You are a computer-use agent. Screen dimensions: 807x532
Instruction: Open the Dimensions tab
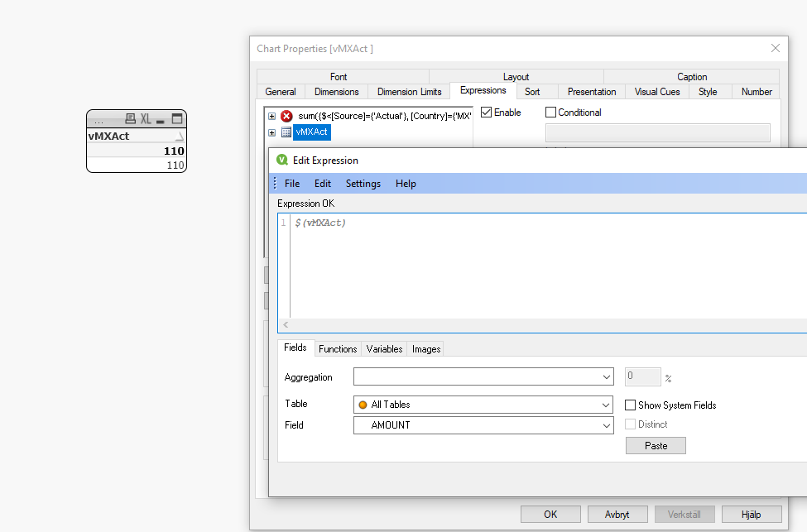(x=337, y=92)
